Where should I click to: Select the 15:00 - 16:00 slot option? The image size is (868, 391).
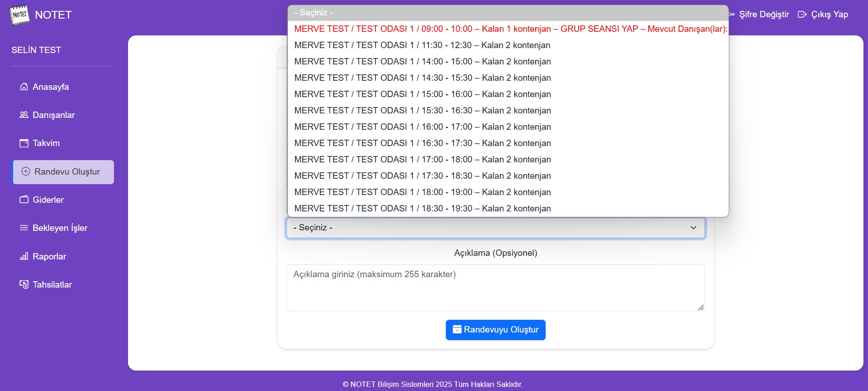pos(508,94)
